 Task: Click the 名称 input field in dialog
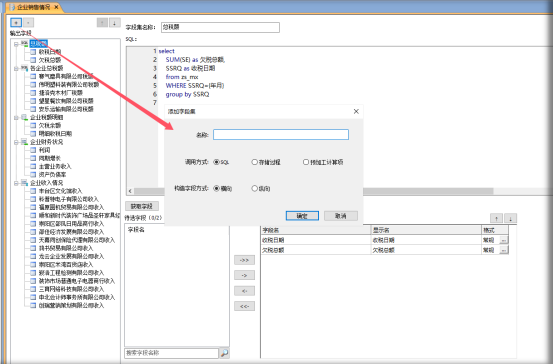[281, 134]
